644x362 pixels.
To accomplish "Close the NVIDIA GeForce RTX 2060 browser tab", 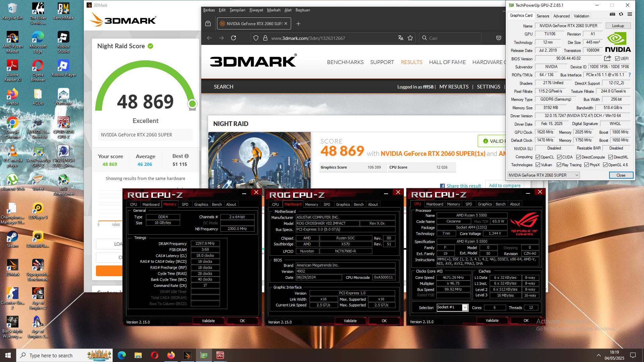I will 286,23.
